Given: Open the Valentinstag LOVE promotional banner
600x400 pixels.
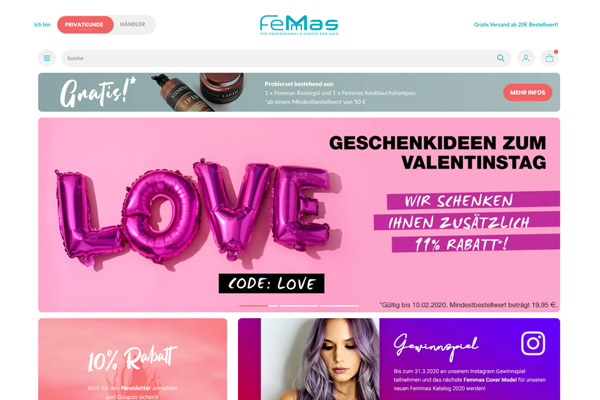Looking at the screenshot, I should 299,215.
